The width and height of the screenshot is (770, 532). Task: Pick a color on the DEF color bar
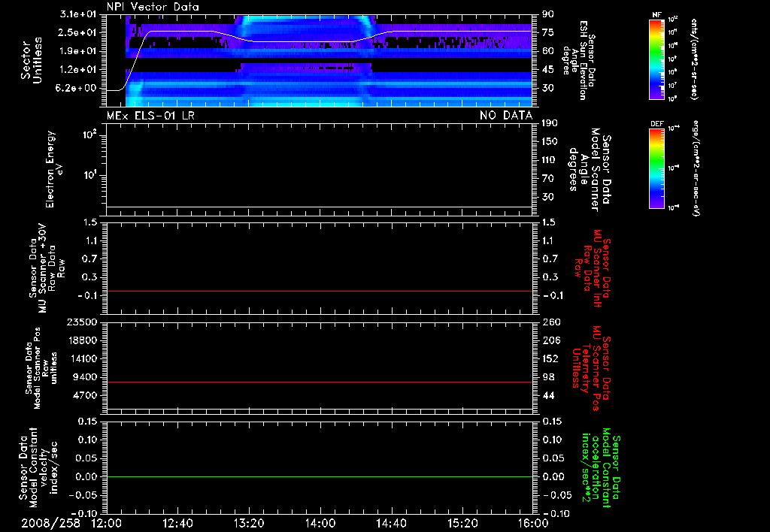click(656, 168)
